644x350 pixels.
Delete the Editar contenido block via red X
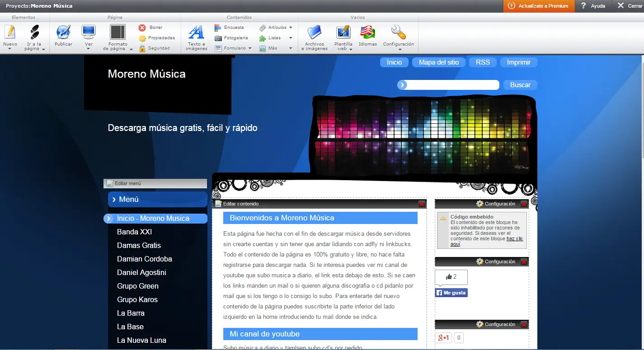point(422,204)
